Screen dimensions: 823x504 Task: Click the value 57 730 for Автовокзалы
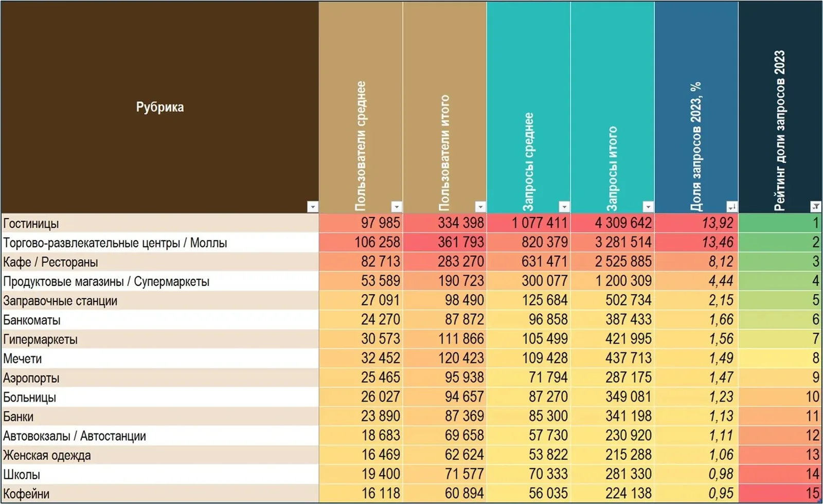[528, 436]
